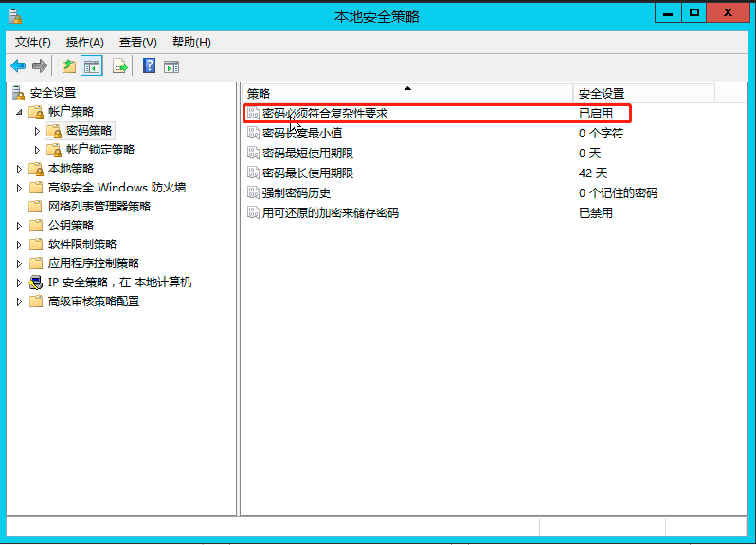Image resolution: width=756 pixels, height=545 pixels.
Task: Expand the 密码策略 tree node arrow
Action: click(37, 131)
